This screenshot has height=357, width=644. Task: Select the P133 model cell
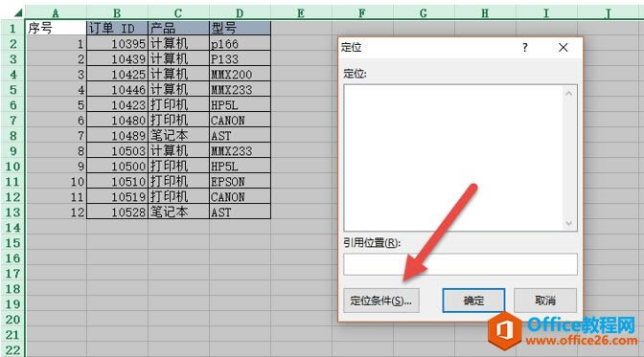[x=240, y=58]
